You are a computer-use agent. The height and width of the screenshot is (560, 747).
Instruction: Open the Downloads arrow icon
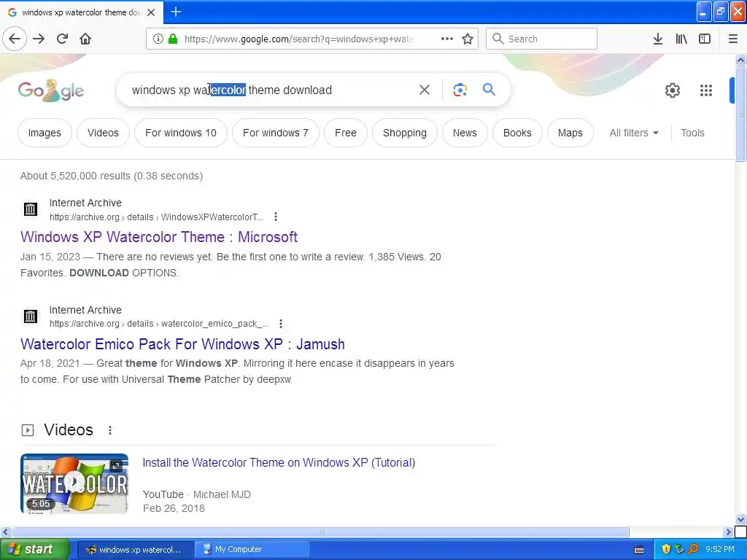(657, 39)
